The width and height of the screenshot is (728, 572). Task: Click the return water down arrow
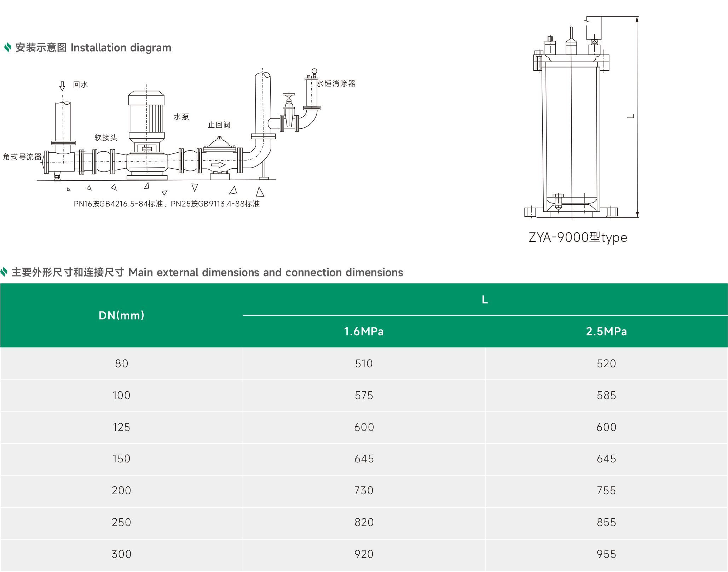click(62, 86)
